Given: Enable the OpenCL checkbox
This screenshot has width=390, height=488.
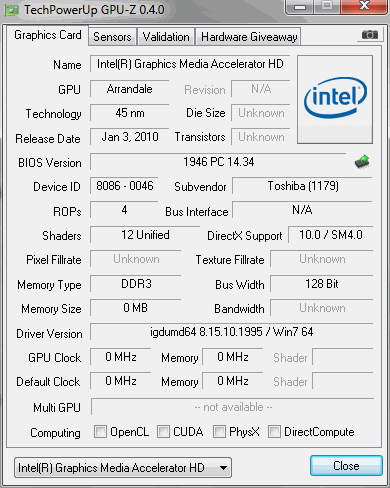Looking at the screenshot, I should point(100,431).
